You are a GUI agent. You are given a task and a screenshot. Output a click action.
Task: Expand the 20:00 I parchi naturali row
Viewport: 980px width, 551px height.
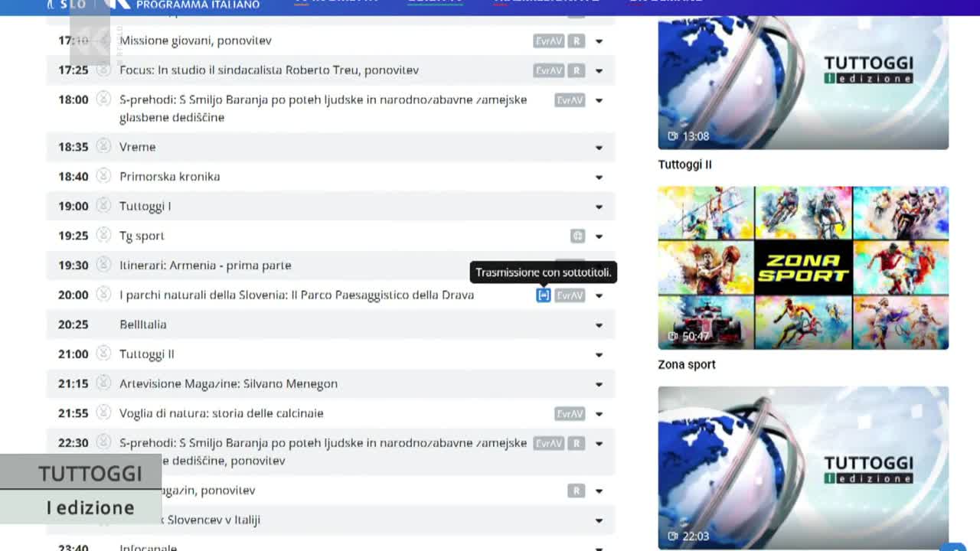pyautogui.click(x=599, y=296)
